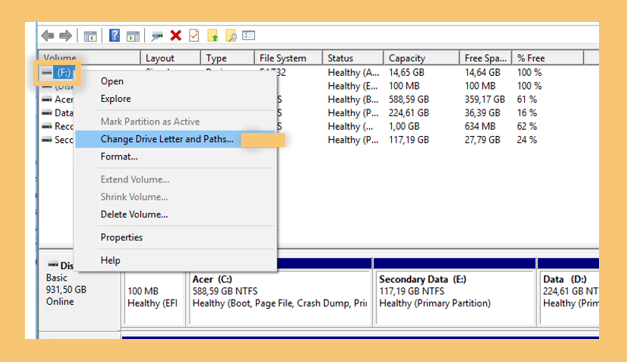The width and height of the screenshot is (627, 362).
Task: Toggle the Show/Hide Action Pane icon
Action: click(x=133, y=36)
